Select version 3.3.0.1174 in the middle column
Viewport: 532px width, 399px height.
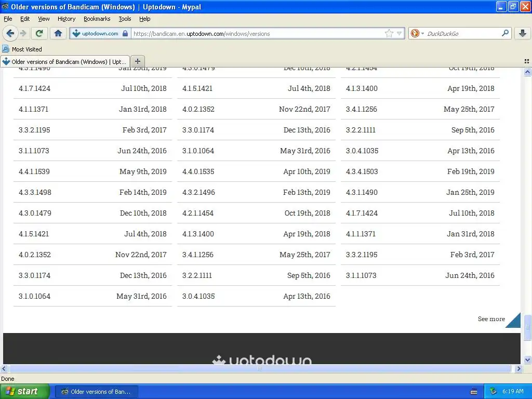click(256, 129)
